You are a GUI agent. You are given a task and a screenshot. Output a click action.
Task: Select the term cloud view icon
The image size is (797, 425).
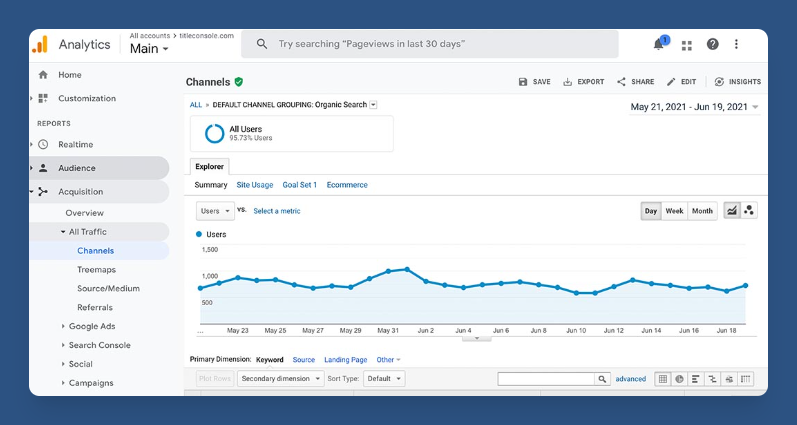[x=729, y=379]
